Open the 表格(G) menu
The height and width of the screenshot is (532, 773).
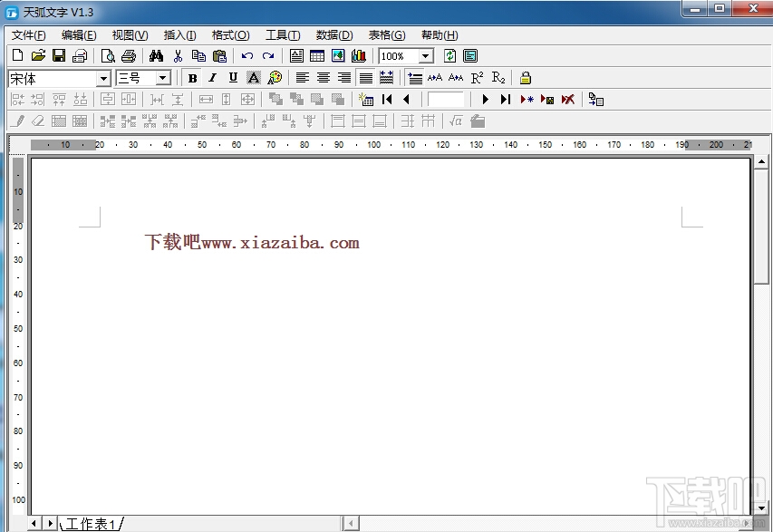[387, 35]
